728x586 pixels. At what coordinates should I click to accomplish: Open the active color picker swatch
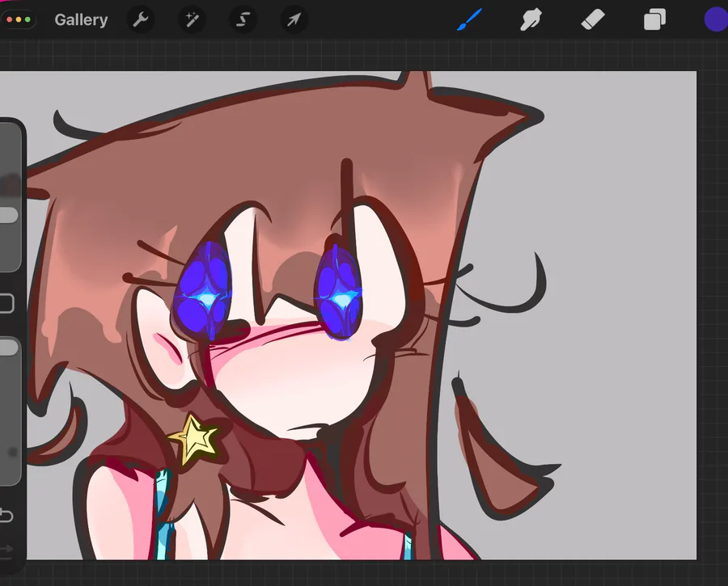pos(716,20)
